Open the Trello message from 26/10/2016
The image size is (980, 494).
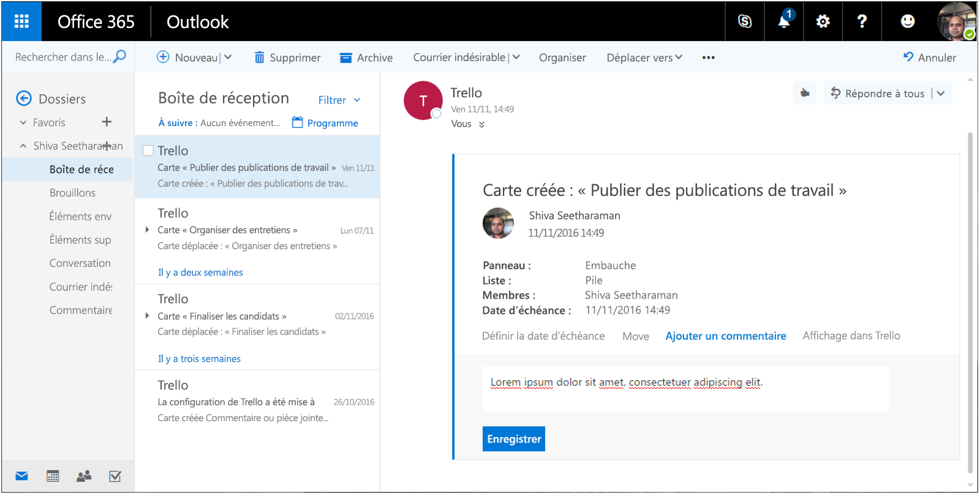pyautogui.click(x=257, y=402)
